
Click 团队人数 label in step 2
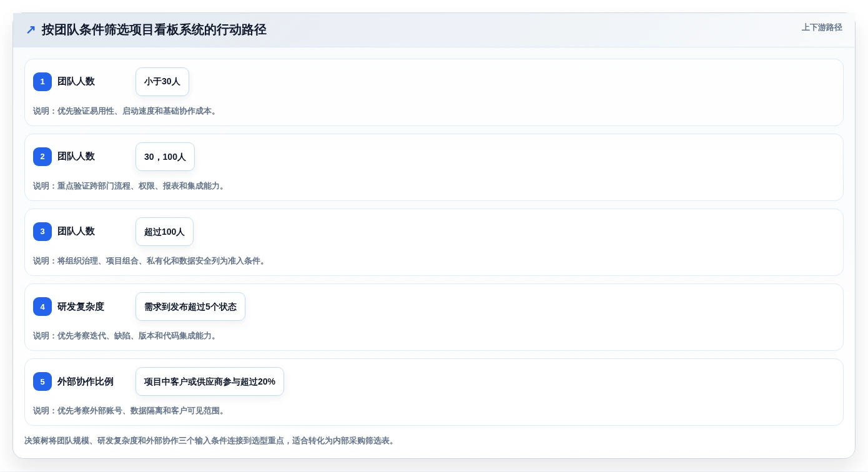tap(76, 157)
